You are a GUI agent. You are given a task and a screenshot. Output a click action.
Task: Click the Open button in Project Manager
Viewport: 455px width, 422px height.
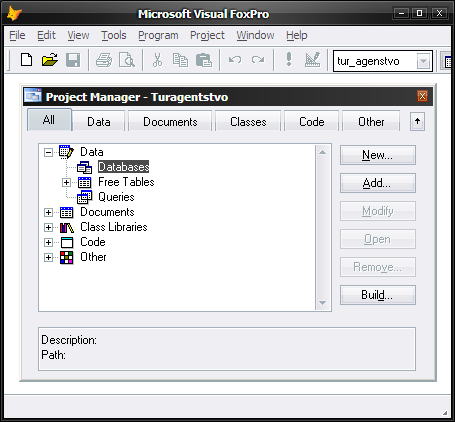[378, 239]
